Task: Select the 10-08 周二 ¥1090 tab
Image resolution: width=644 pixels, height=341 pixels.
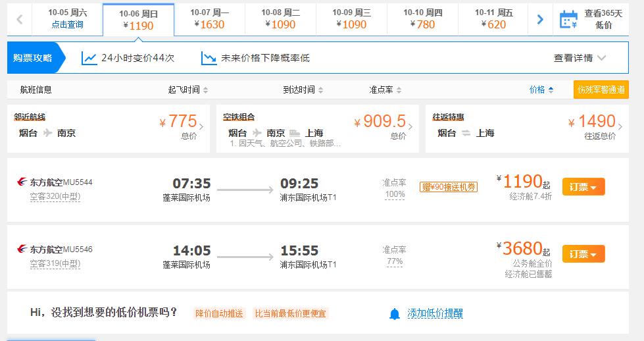Action: pos(280,19)
